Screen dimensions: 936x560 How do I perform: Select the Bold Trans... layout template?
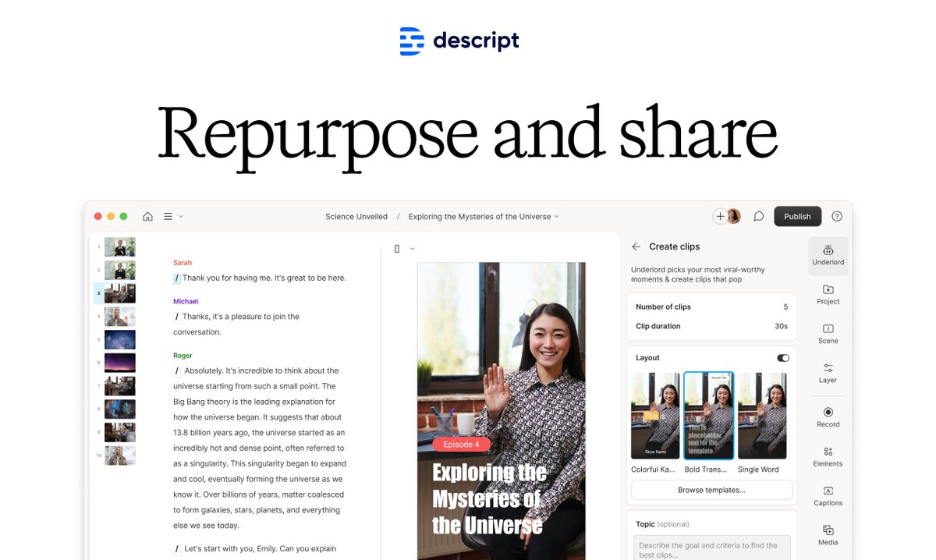708,416
